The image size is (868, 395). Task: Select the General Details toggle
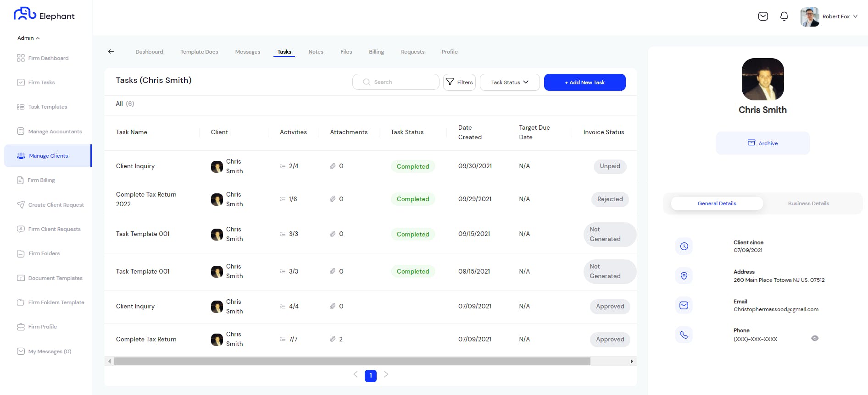tap(717, 203)
